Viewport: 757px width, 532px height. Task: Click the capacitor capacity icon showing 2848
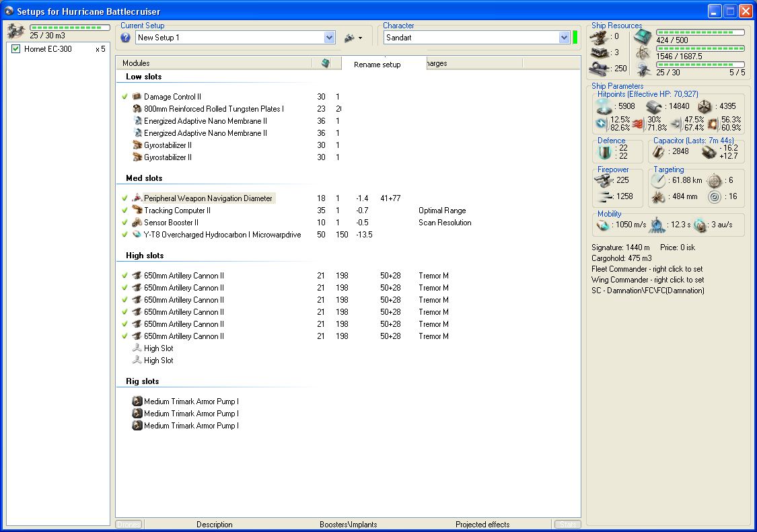[x=659, y=152]
